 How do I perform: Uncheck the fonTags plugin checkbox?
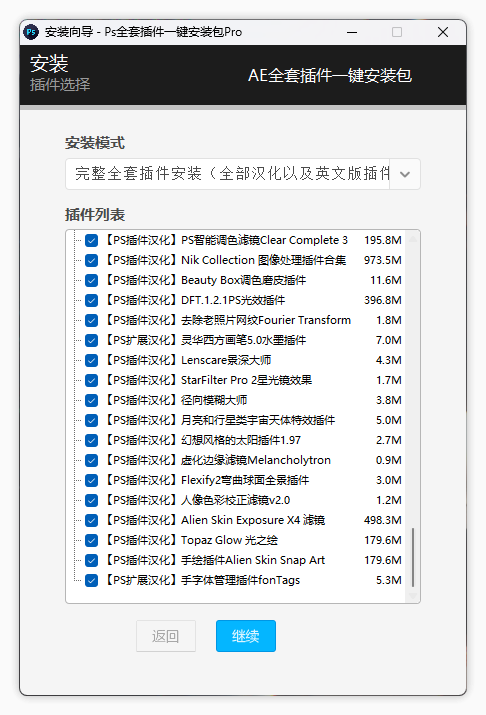92,580
